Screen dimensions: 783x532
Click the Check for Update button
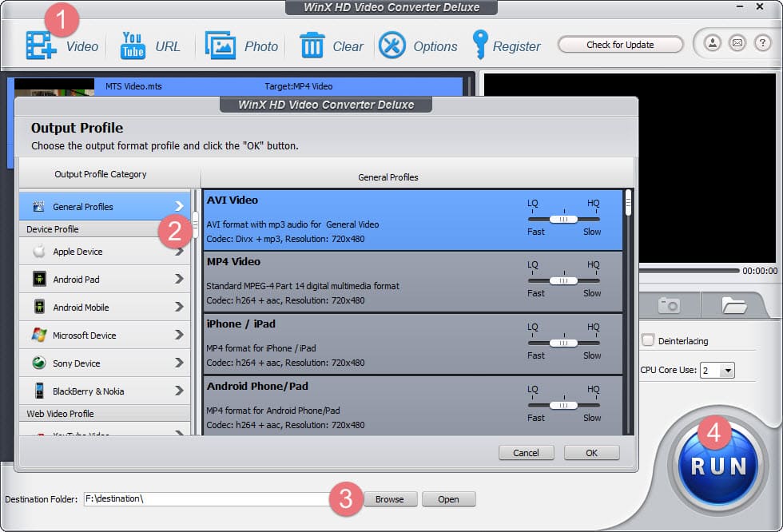click(620, 45)
